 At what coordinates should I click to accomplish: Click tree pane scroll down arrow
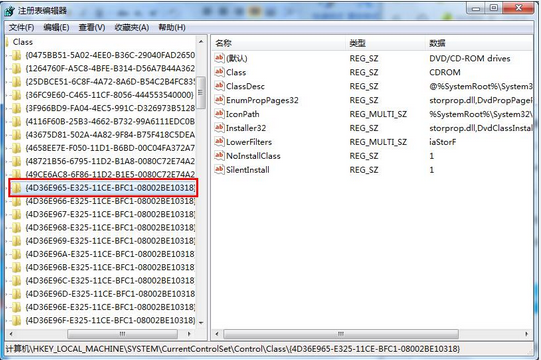pos(201,323)
